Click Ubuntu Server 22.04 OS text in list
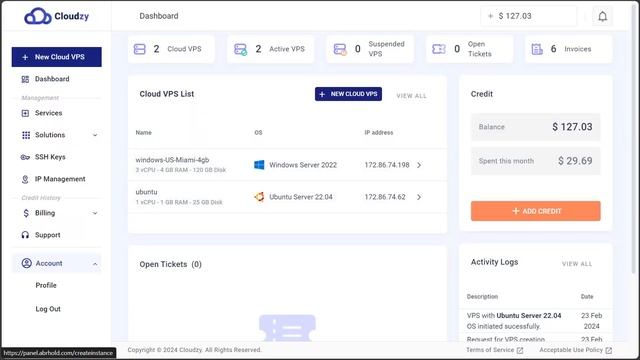Screen dimensions: 640x360 point(301,197)
